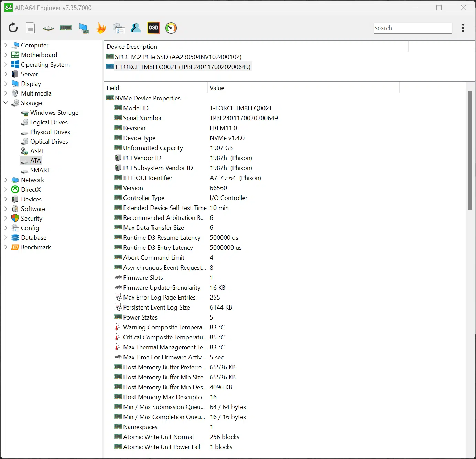This screenshot has width=476, height=459.
Task: Open the gauge sensor panel icon
Action: [x=171, y=28]
